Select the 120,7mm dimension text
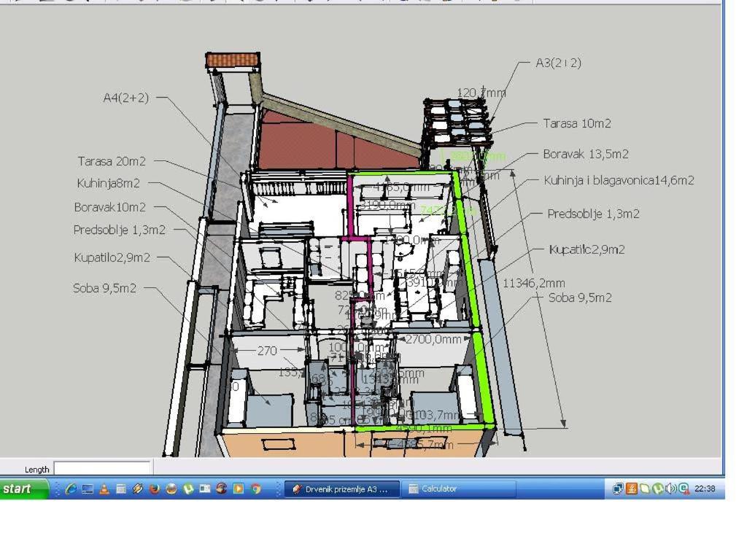This screenshot has height=560, width=747. [481, 93]
